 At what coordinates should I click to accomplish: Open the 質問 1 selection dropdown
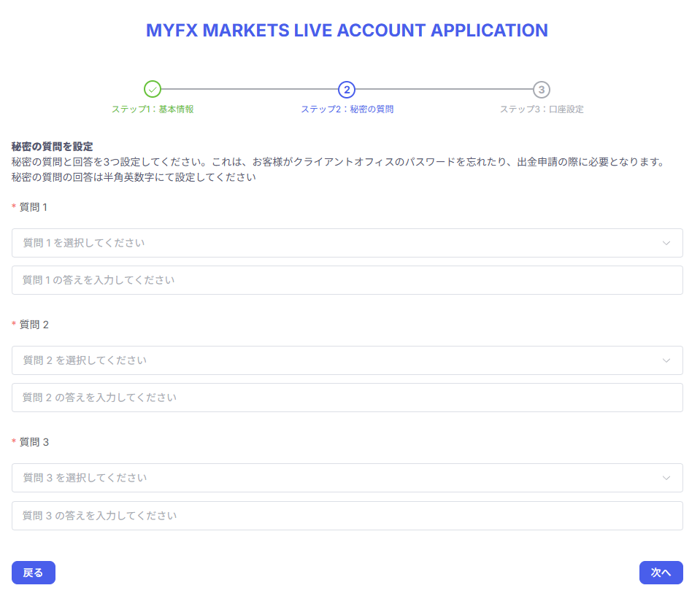[347, 243]
